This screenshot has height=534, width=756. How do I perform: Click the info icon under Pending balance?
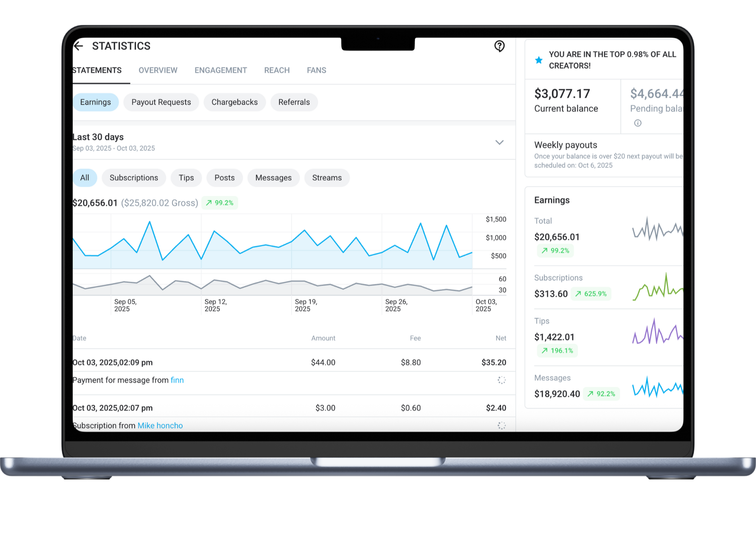tap(637, 123)
